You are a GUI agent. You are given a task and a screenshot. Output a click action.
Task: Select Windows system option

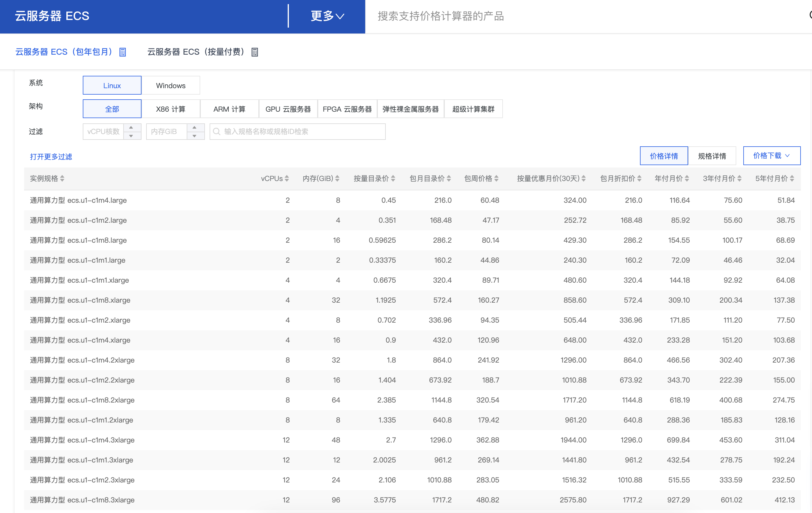[171, 85]
